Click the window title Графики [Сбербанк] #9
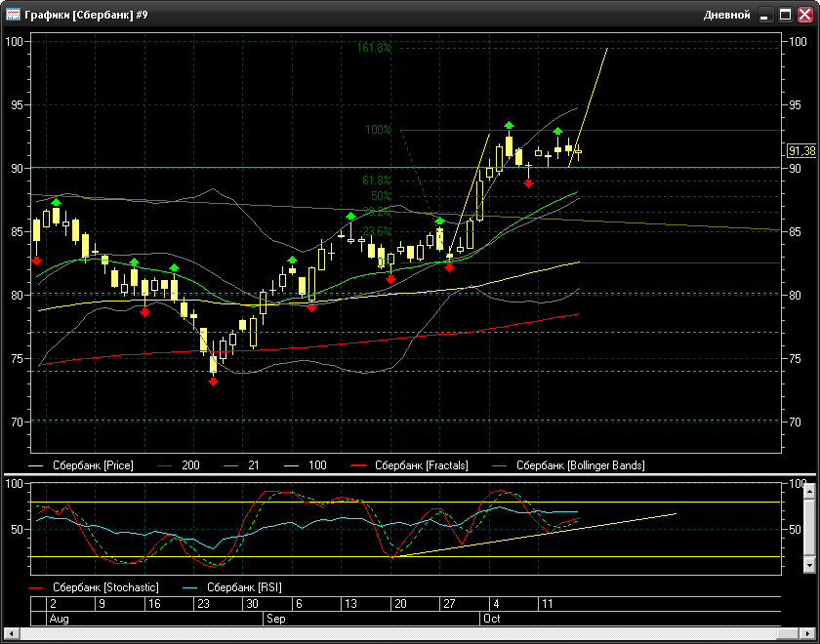 coord(86,16)
